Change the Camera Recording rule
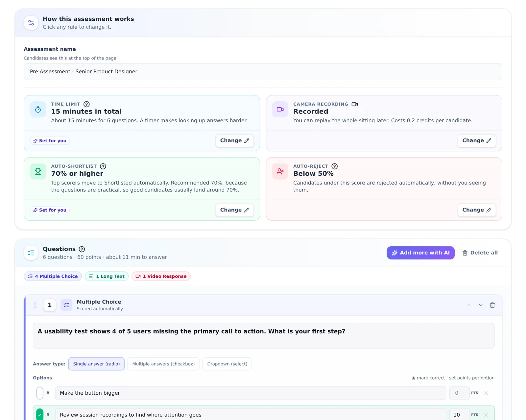The height and width of the screenshot is (420, 526). pos(477,141)
